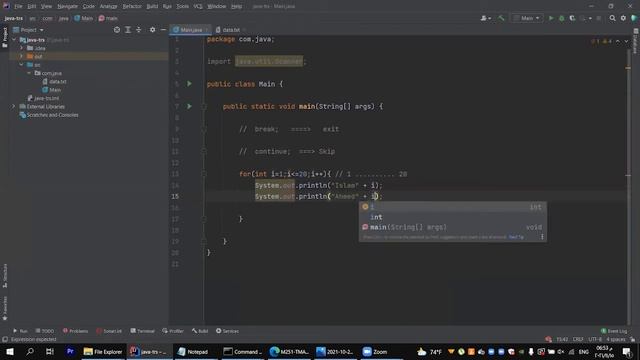The image size is (640, 360).
Task: Open Premiere Pro from taskbar
Action: (70, 351)
